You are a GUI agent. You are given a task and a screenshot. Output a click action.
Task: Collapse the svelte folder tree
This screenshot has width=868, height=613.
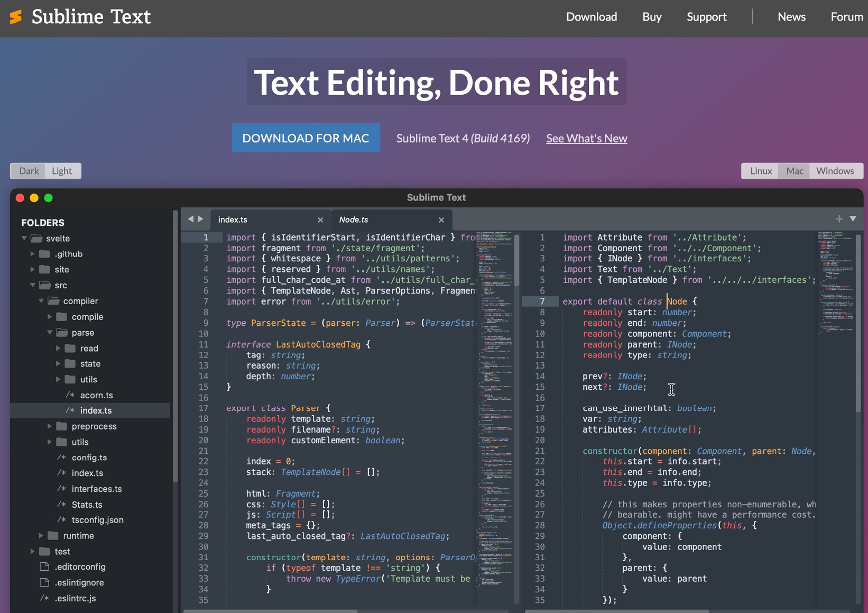[x=24, y=238]
